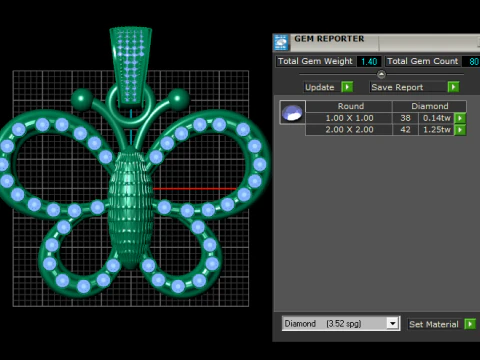Click the GEM REPORTER title text

click(x=329, y=39)
